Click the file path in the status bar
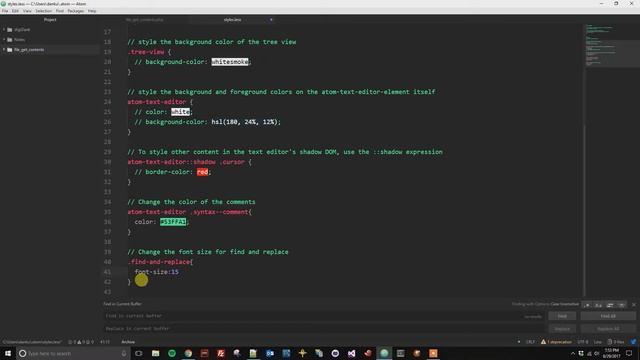 32,342
